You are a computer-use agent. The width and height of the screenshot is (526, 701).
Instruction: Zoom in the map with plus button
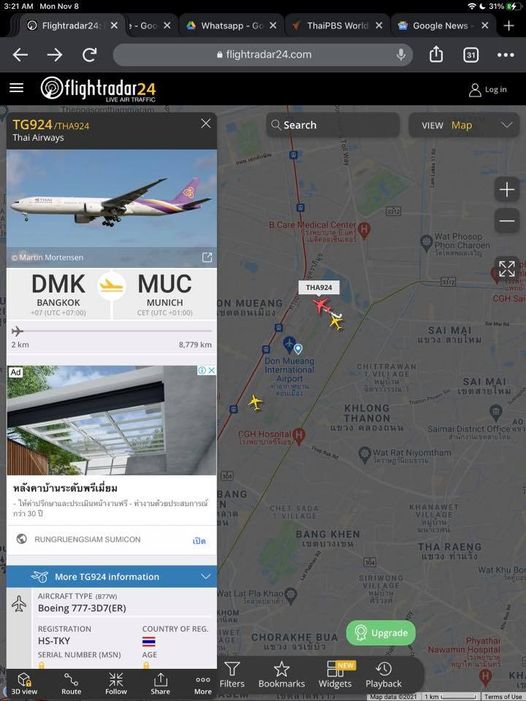(507, 190)
